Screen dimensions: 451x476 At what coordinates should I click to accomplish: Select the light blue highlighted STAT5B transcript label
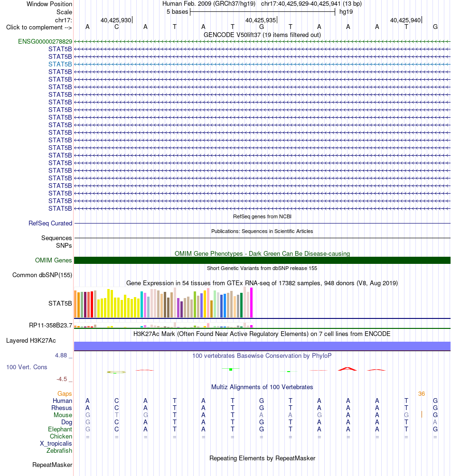coord(60,65)
